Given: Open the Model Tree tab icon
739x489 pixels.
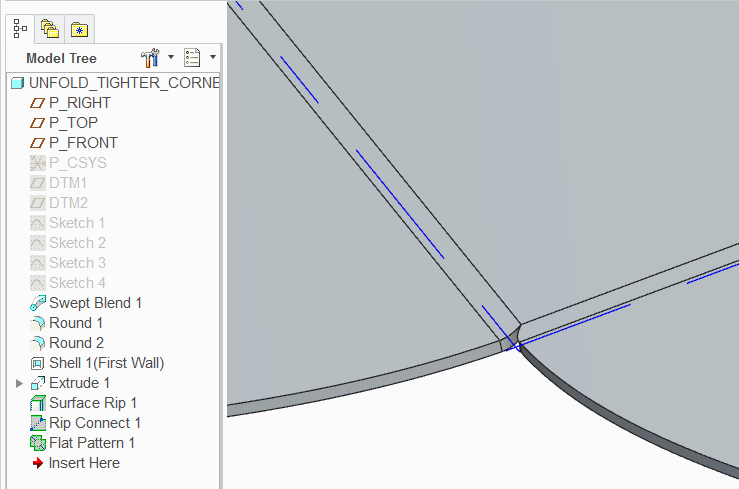Looking at the screenshot, I should tap(20, 29).
